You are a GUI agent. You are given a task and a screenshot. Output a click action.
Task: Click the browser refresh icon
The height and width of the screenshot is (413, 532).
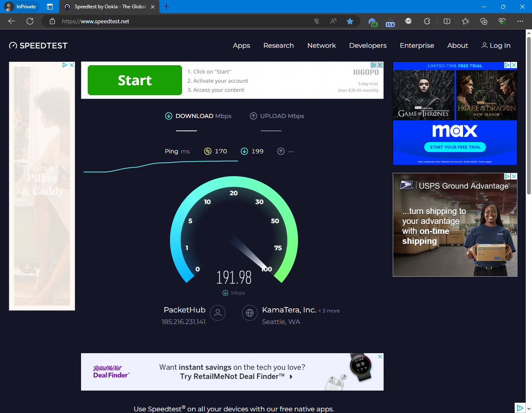click(x=30, y=21)
